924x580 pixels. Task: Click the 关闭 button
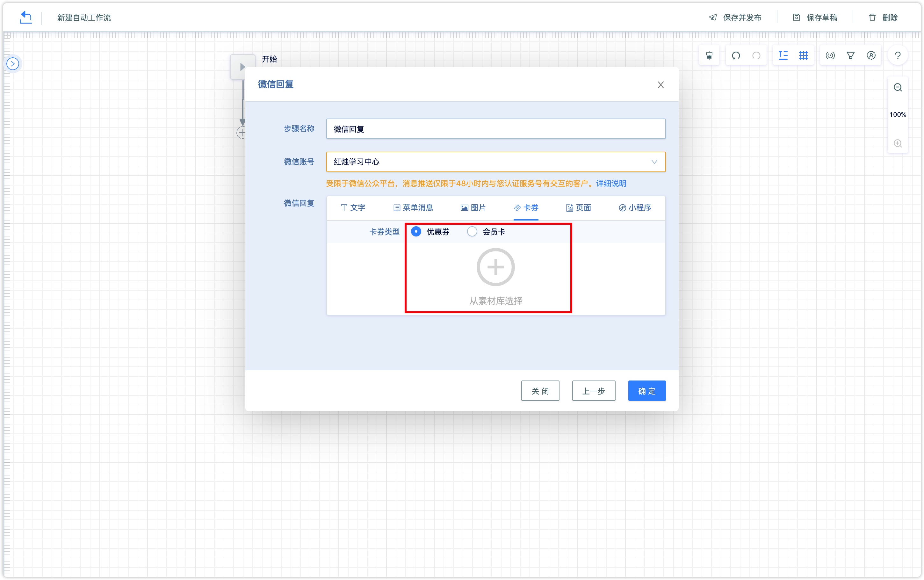click(x=540, y=391)
